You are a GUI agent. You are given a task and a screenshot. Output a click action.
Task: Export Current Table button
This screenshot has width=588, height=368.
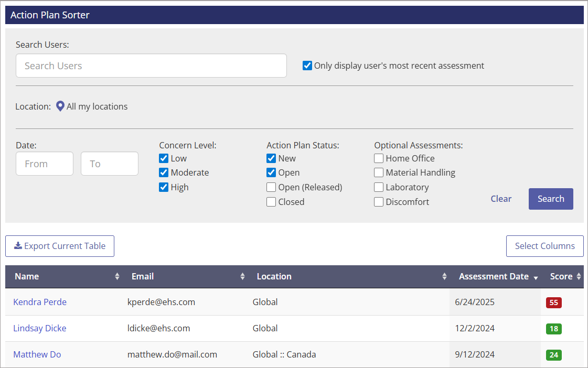tap(60, 246)
